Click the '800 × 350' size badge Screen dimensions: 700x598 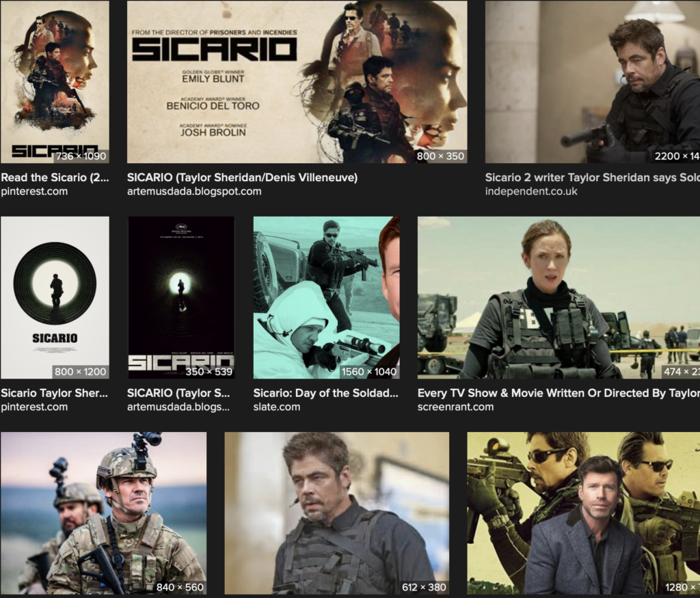tap(441, 157)
